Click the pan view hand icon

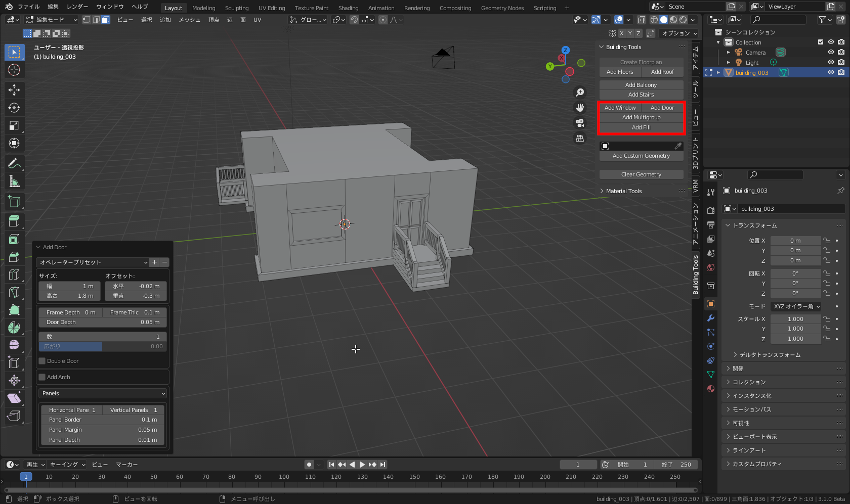point(580,108)
